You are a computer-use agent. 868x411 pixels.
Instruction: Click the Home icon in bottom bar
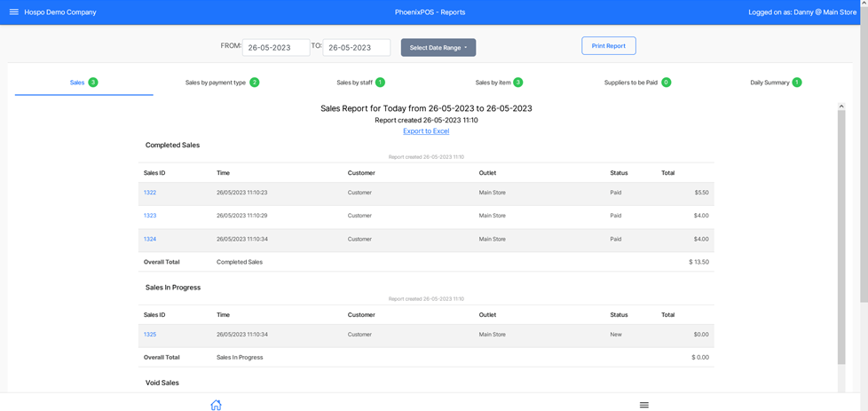216,405
